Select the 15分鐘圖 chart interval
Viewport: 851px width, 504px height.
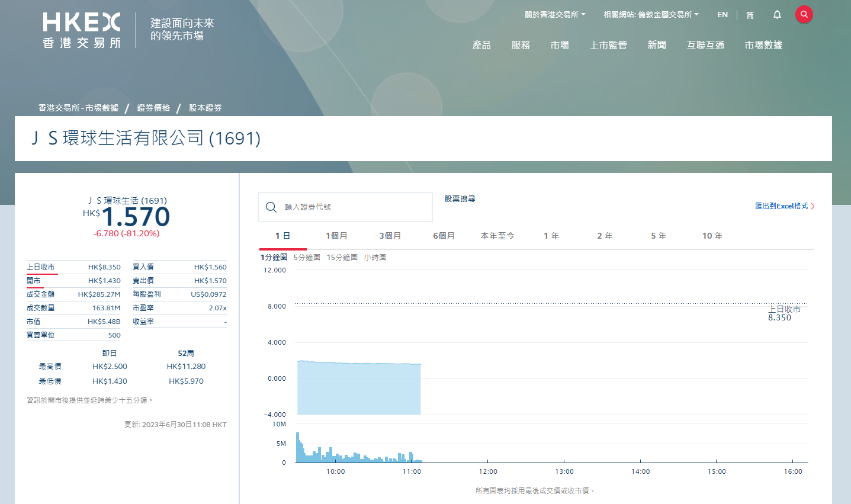coord(343,258)
